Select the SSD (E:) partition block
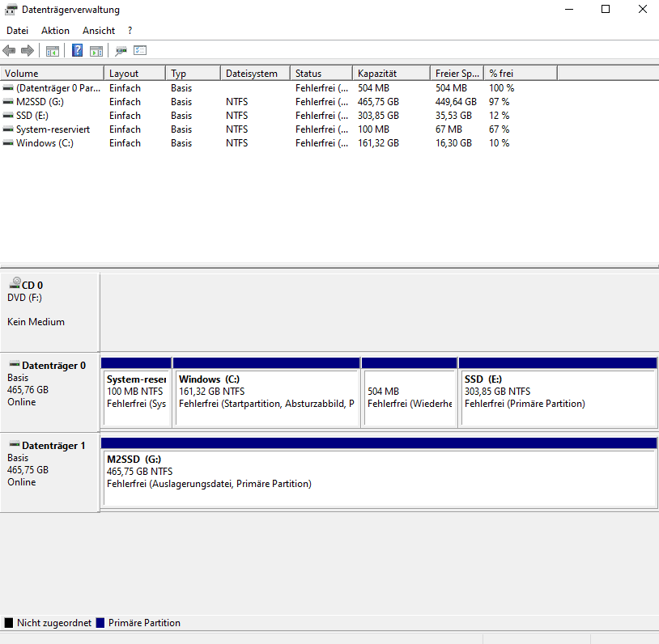 [x=558, y=392]
